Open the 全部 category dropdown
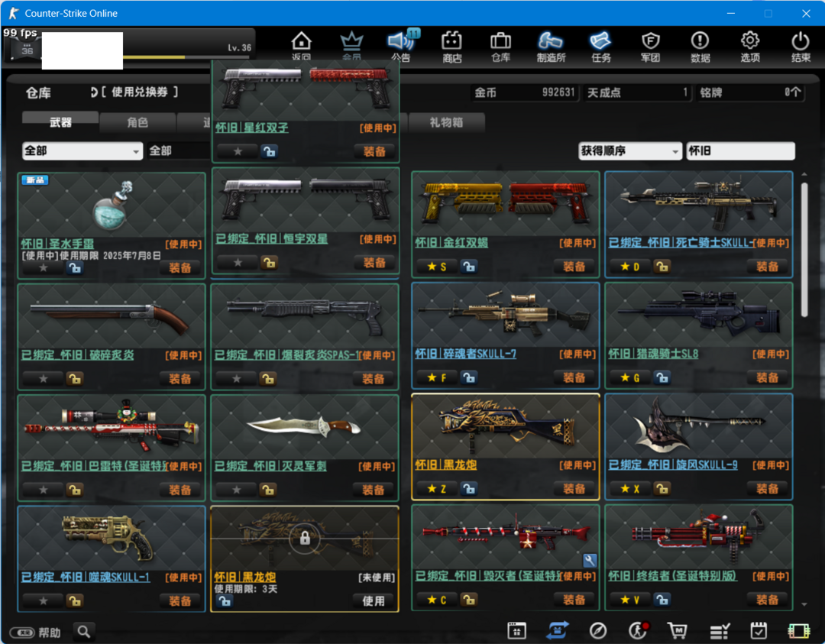825x644 pixels. pos(82,151)
